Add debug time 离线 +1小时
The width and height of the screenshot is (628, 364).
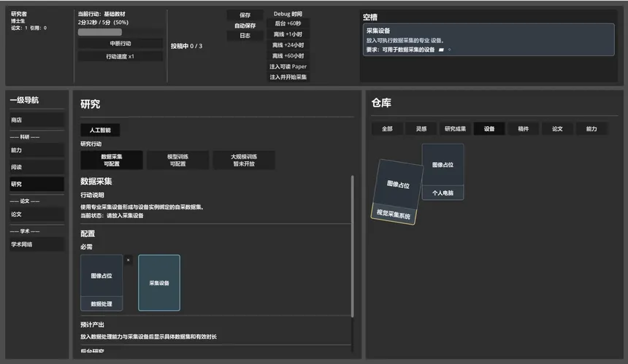[x=288, y=34]
